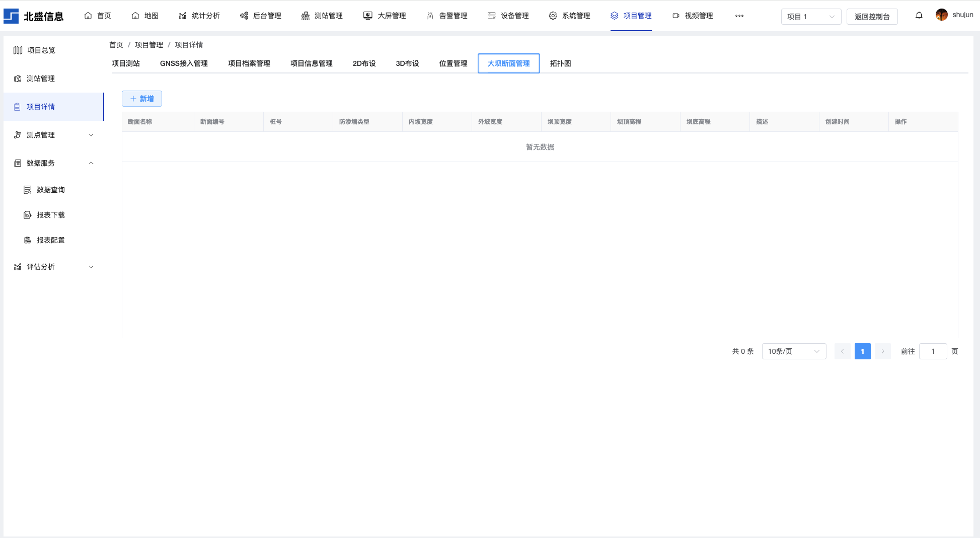This screenshot has width=980, height=538.
Task: Click the notification bell icon
Action: coord(919,16)
